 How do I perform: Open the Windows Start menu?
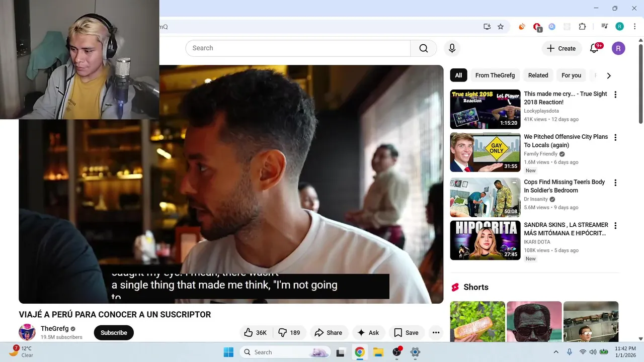click(x=228, y=352)
